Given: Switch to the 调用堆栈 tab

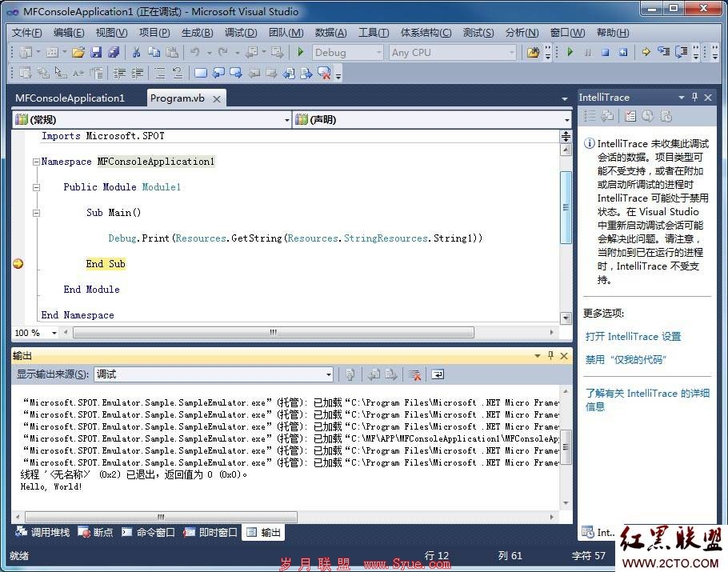Looking at the screenshot, I should pos(42,532).
